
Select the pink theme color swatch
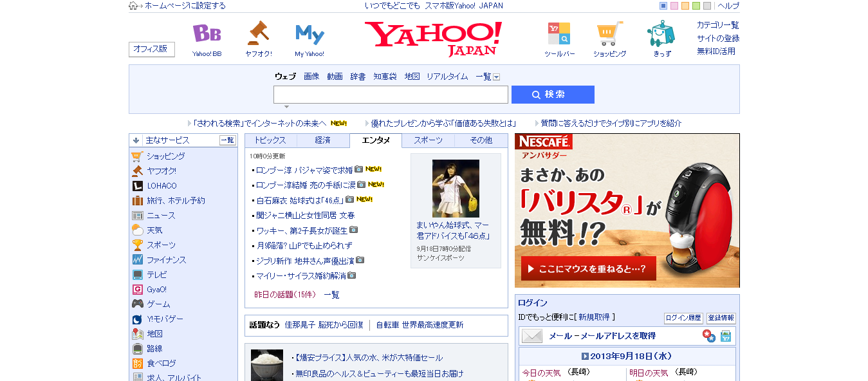pyautogui.click(x=674, y=6)
